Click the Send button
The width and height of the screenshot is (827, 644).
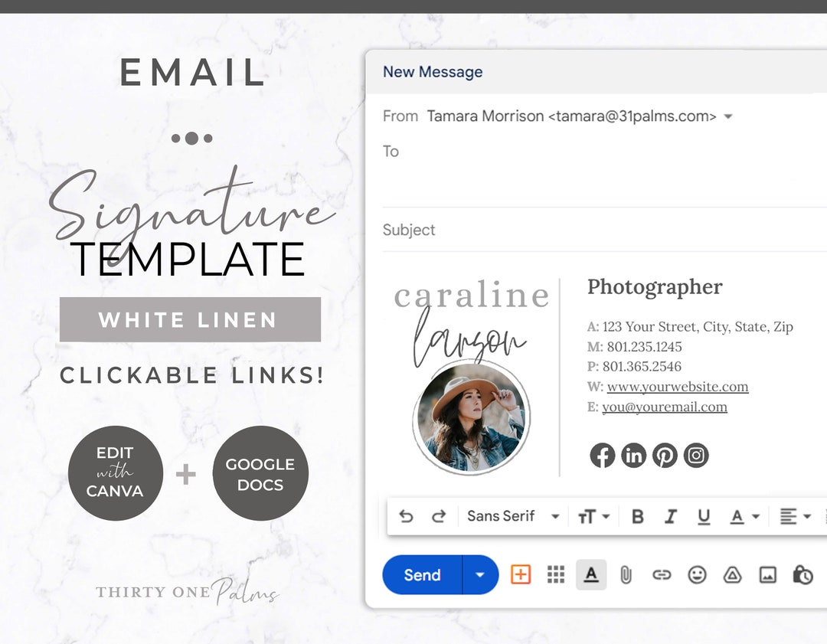point(421,574)
